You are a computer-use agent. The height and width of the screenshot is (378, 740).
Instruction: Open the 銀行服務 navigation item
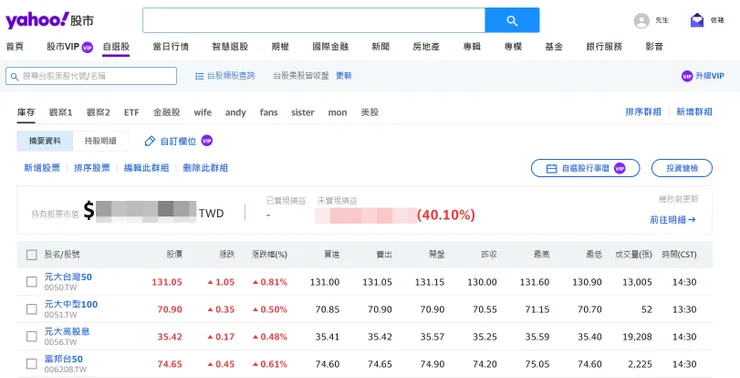[604, 47]
